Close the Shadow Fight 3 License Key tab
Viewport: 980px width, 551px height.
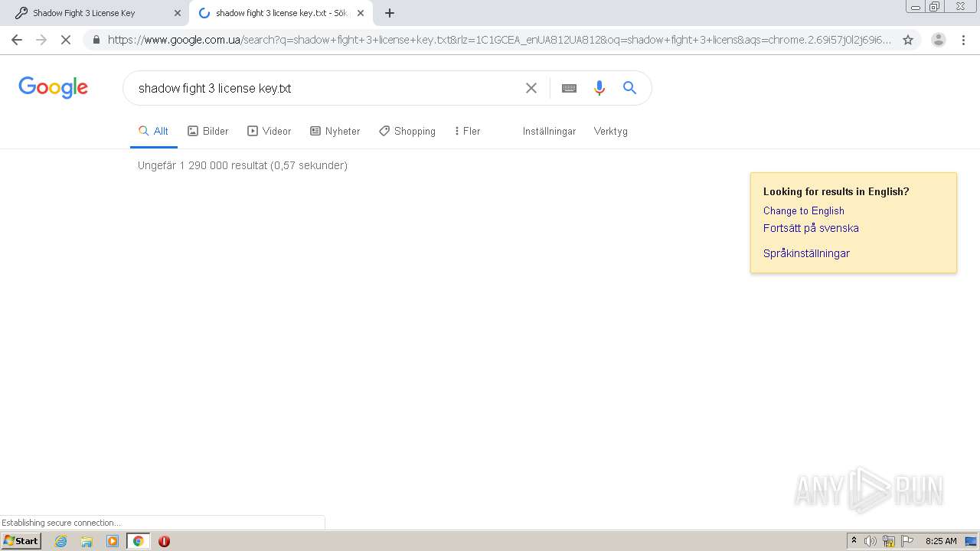[x=178, y=13]
